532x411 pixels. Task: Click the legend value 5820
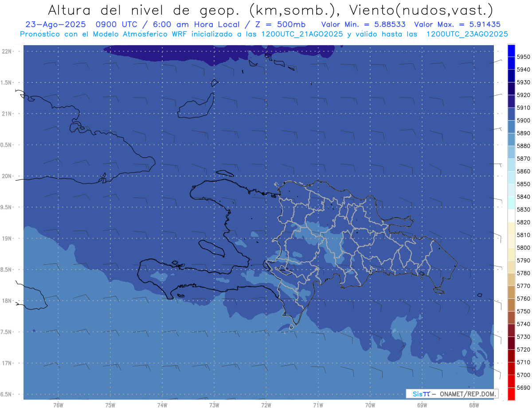(523, 222)
